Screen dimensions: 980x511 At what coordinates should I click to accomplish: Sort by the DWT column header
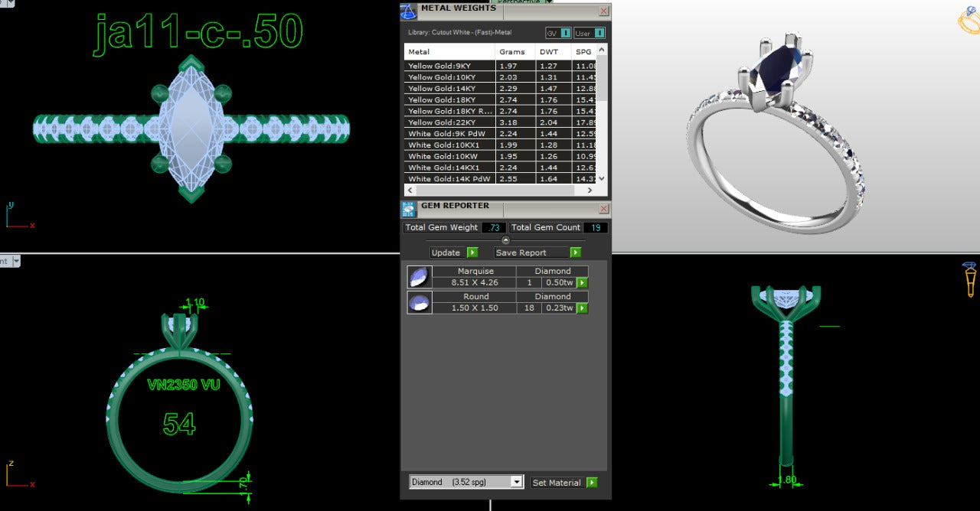point(554,52)
